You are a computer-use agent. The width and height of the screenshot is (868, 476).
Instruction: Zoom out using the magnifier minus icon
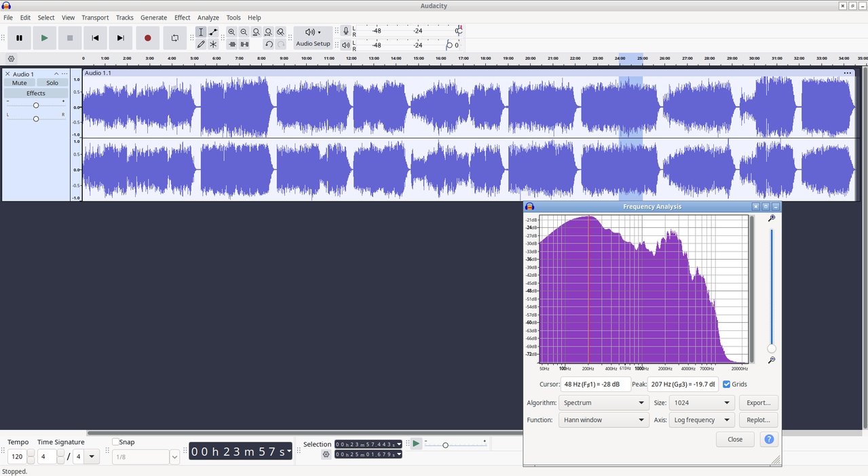pyautogui.click(x=244, y=32)
